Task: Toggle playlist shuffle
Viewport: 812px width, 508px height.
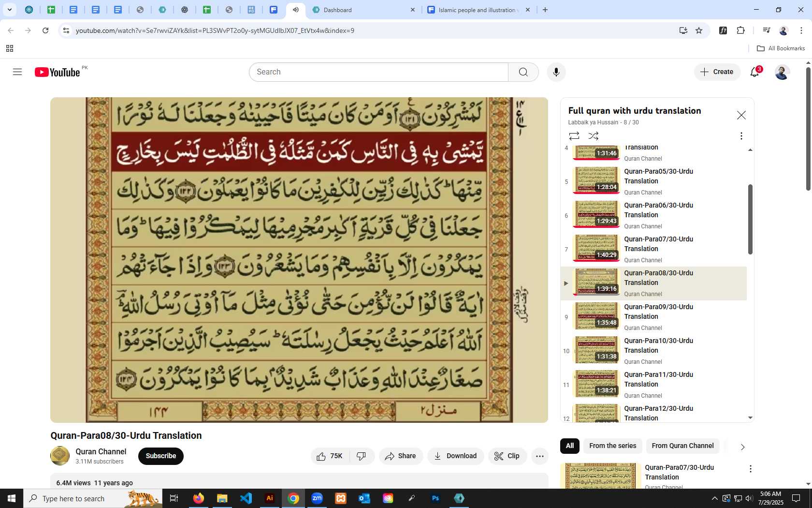Action: tap(594, 136)
